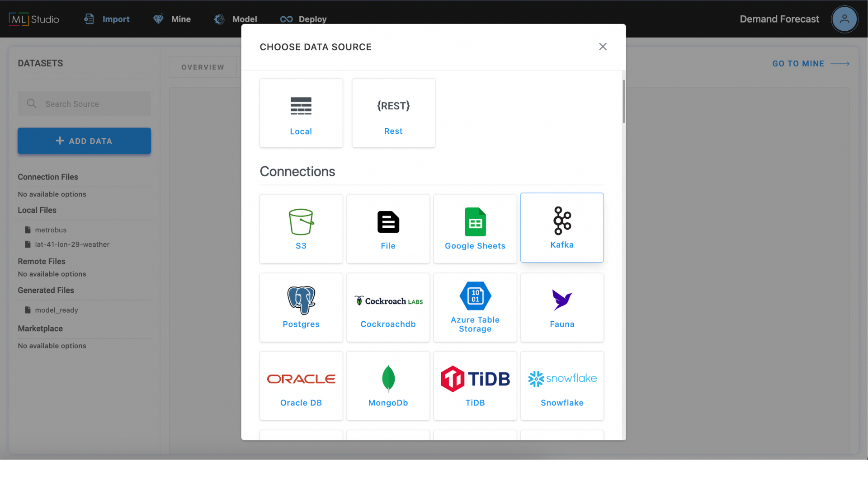The image size is (868, 488).
Task: Choose the Cockroachdb connection
Action: (x=388, y=307)
